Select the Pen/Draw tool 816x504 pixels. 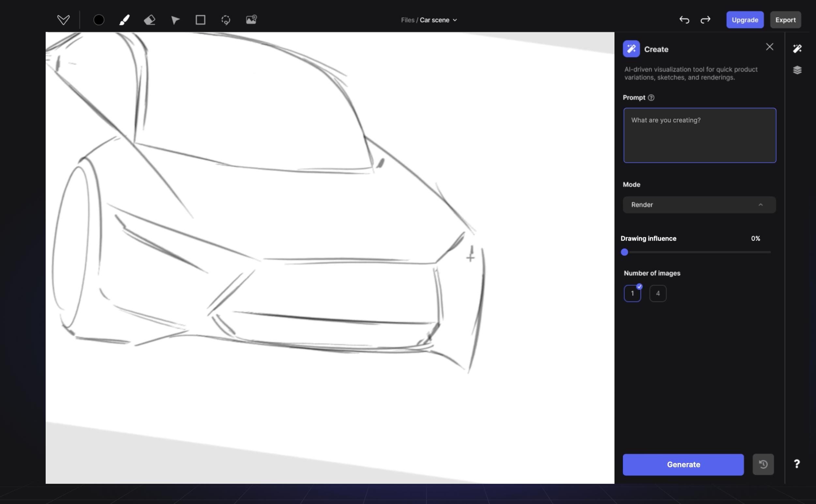(x=124, y=19)
